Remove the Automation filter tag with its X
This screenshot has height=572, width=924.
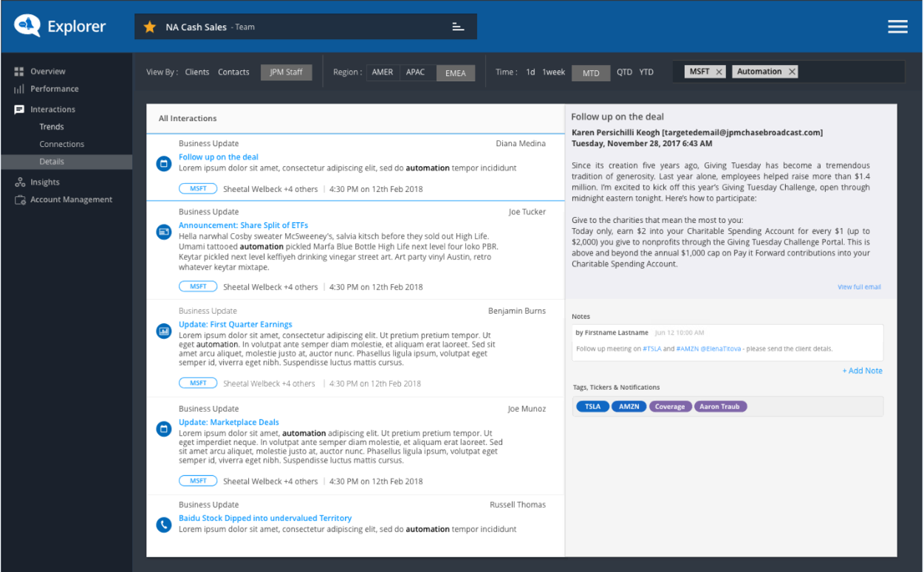[x=792, y=72]
